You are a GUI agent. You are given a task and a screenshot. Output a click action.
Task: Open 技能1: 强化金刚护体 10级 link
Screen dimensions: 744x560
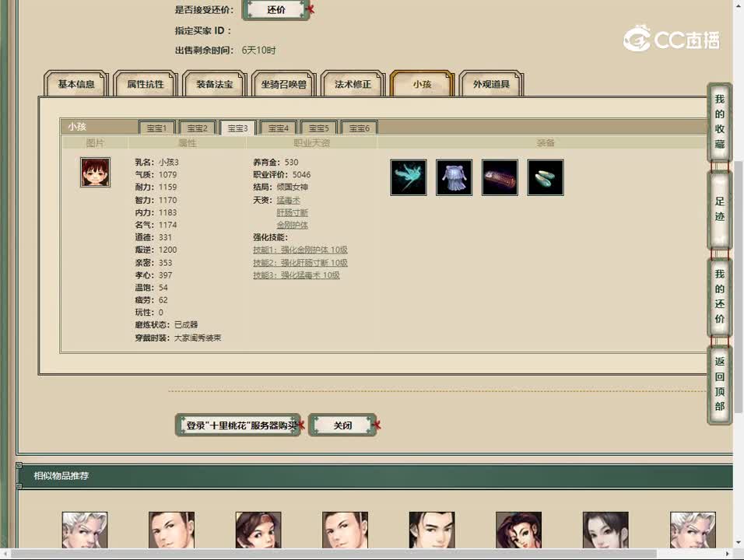300,250
